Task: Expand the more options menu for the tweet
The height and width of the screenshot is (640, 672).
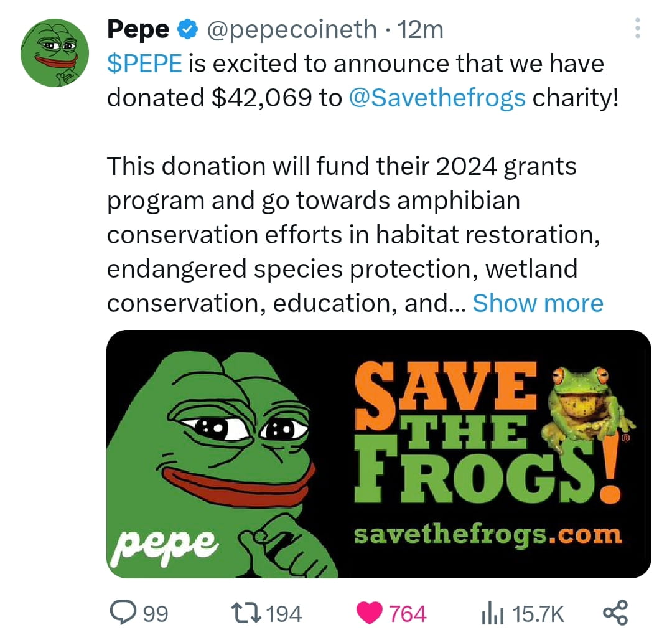Action: point(637,28)
